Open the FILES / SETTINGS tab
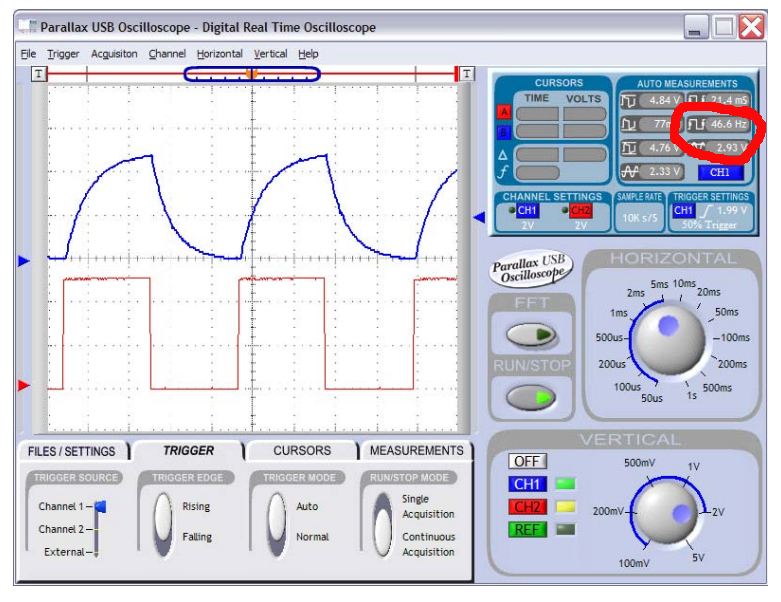The height and width of the screenshot is (602, 781). (71, 451)
